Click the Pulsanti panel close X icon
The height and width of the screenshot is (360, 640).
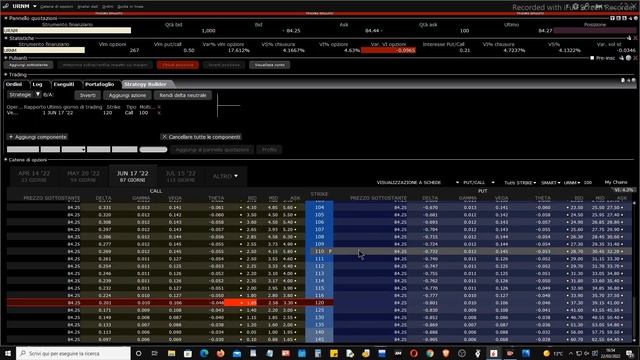(635, 58)
